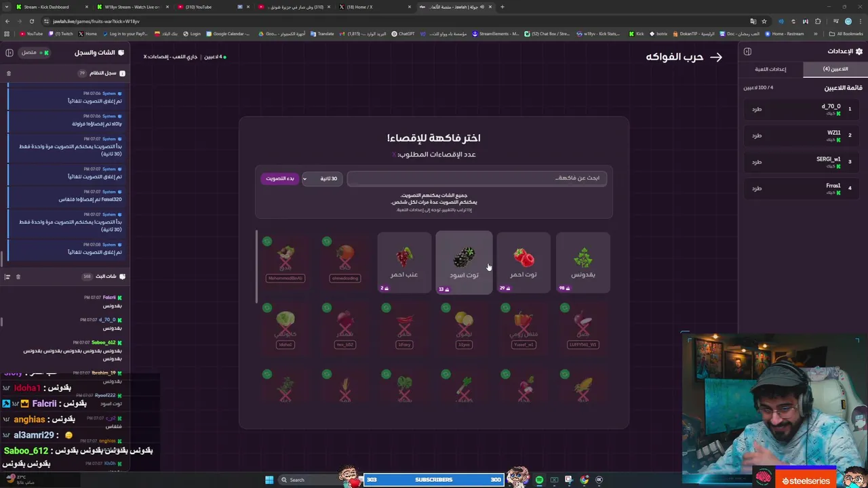The width and height of the screenshot is (868, 488).
Task: Open the ChatGPT bookmark
Action: pyautogui.click(x=403, y=33)
